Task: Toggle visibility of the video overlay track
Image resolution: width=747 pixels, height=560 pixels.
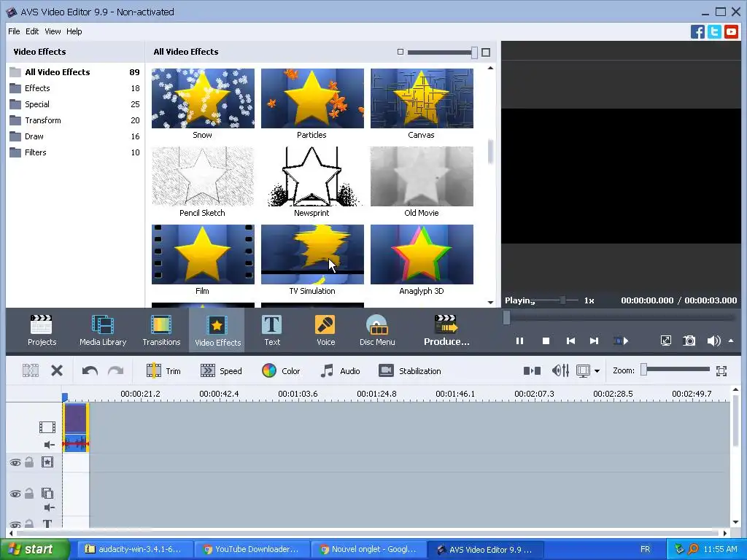Action: (15, 494)
